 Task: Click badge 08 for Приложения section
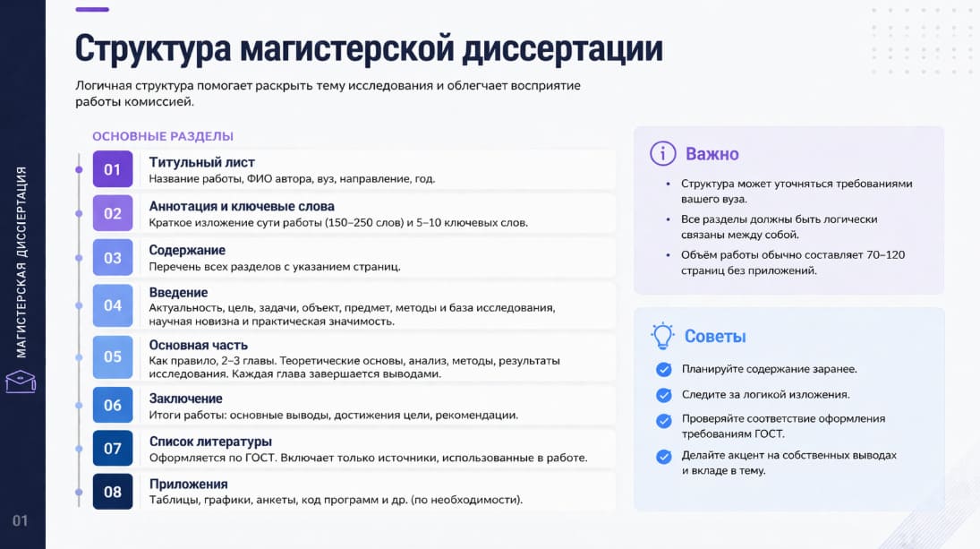click(113, 492)
